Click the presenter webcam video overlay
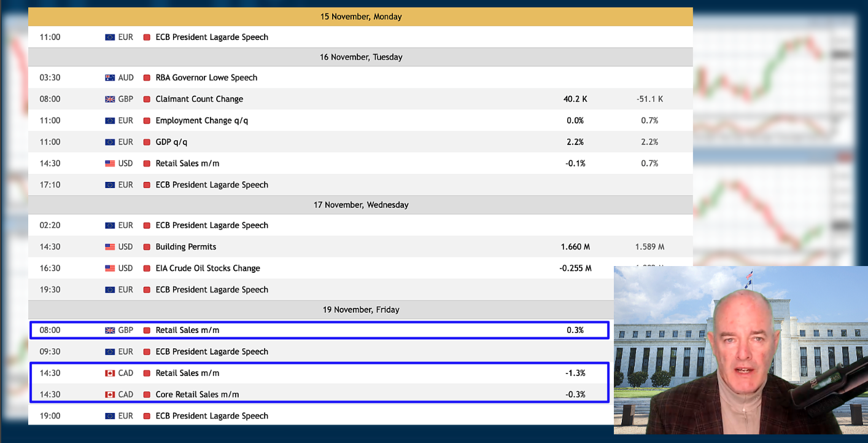The width and height of the screenshot is (868, 443). pos(741,350)
